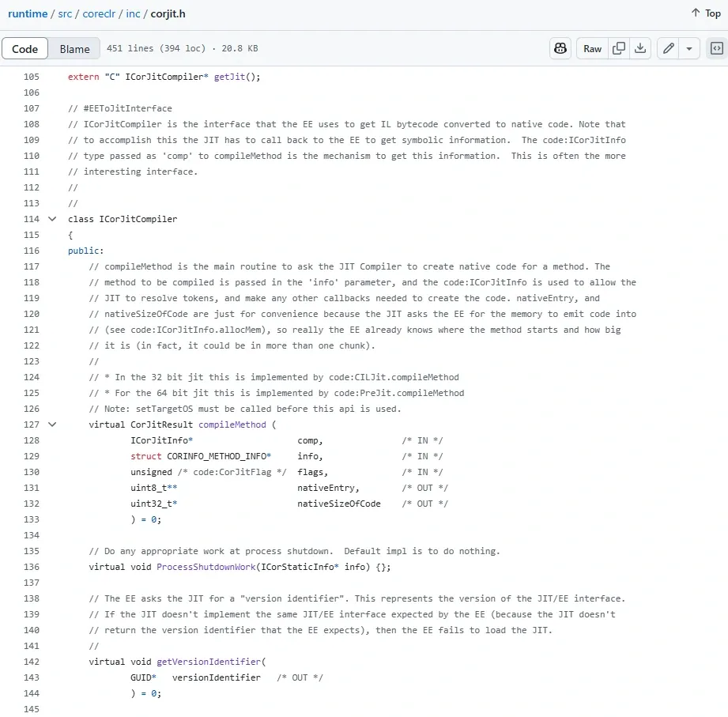The width and height of the screenshot is (728, 717).
Task: Click the #EEToJitInterface comment
Action: click(120, 108)
